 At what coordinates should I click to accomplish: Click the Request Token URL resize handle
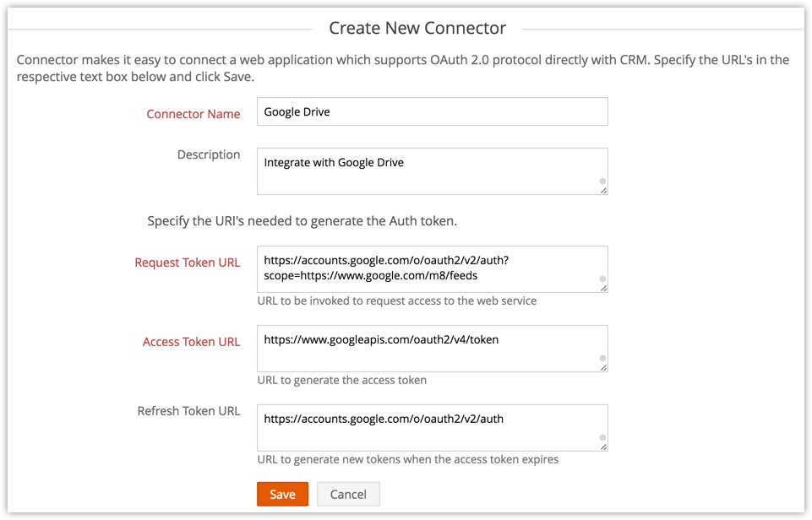click(603, 289)
